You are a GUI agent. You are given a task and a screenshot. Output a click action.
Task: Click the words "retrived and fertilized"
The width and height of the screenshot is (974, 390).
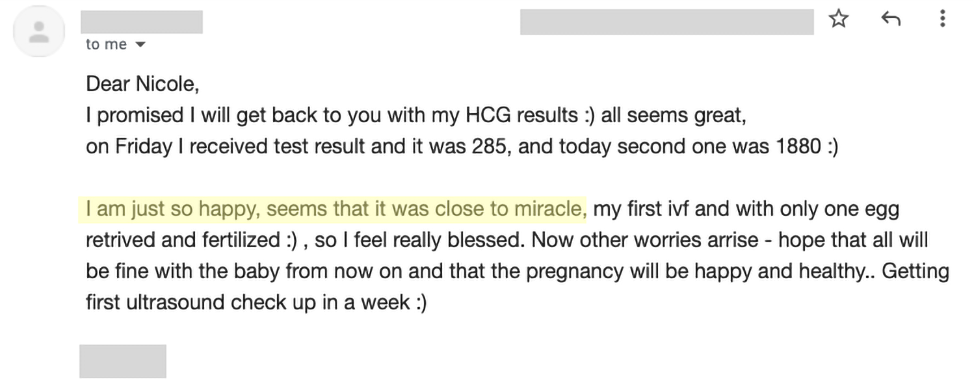(184, 240)
